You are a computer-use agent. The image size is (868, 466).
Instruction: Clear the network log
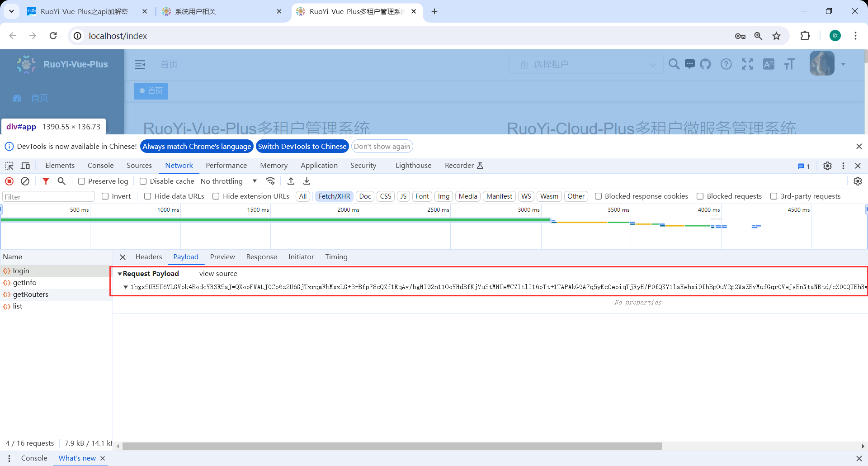tap(25, 181)
